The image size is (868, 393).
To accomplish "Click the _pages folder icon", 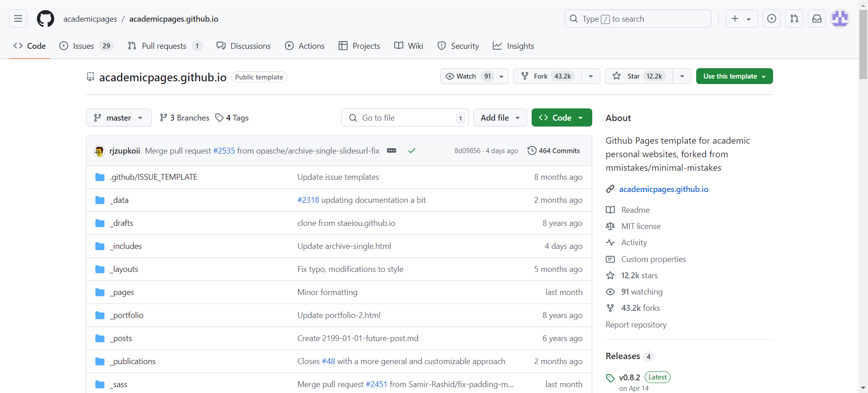I will (100, 292).
